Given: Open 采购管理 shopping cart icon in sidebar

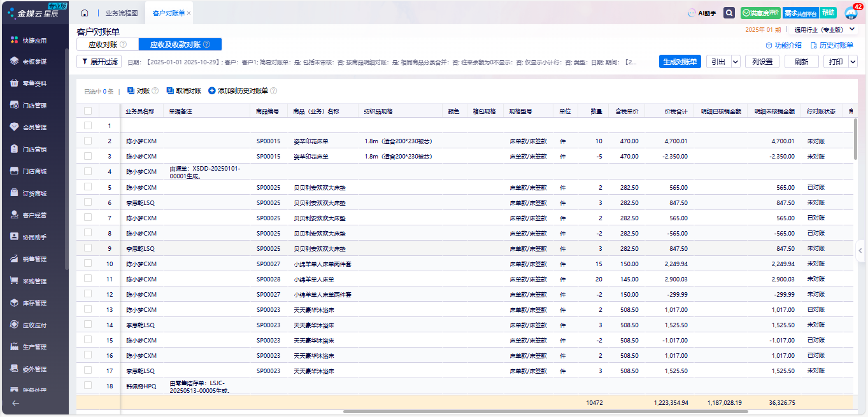Looking at the screenshot, I should tap(15, 281).
